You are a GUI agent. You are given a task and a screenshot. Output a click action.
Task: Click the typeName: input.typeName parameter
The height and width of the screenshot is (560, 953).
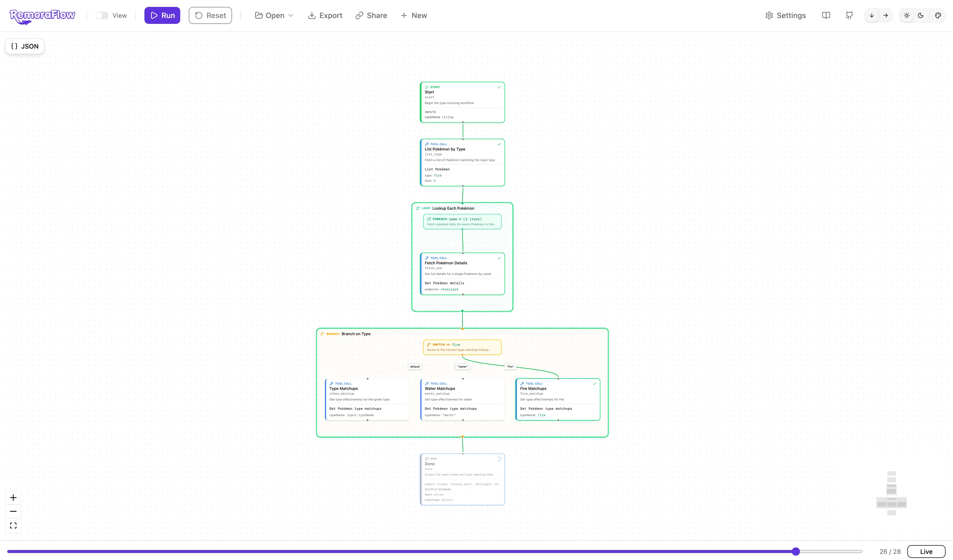[351, 415]
